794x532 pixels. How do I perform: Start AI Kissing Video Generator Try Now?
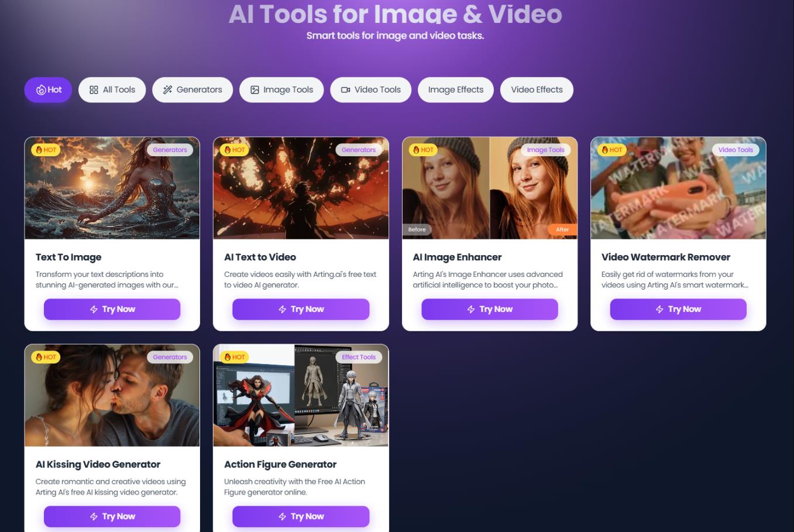click(x=112, y=516)
